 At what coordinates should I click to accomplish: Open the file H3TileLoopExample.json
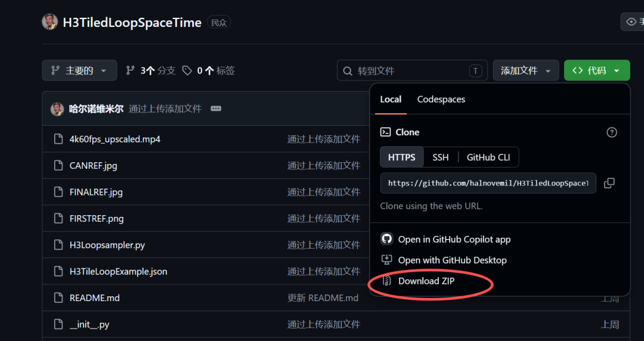(x=118, y=272)
